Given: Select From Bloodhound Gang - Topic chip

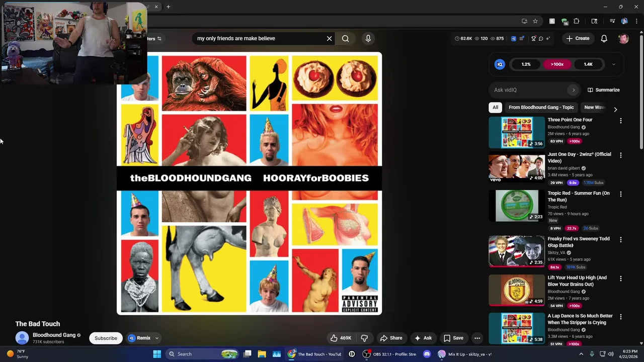Looking at the screenshot, I should 541,107.
